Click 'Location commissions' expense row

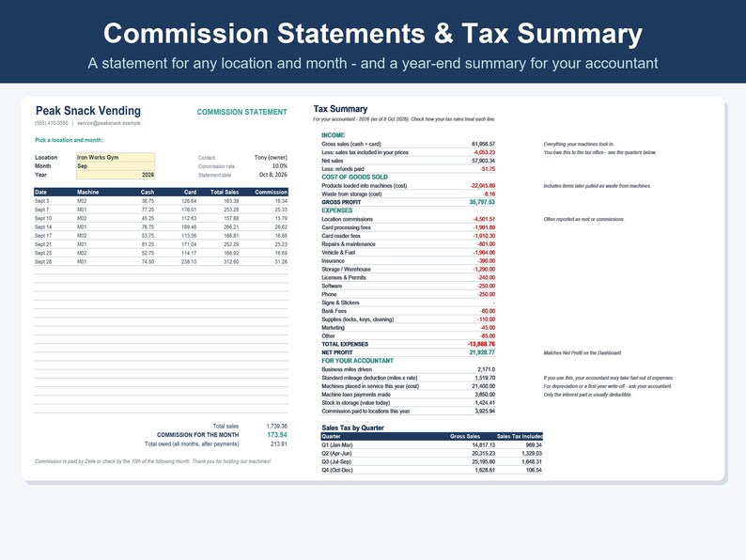(408, 219)
